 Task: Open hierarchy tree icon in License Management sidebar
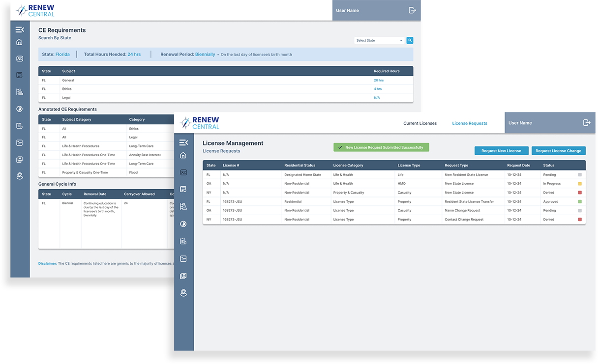coord(183,207)
